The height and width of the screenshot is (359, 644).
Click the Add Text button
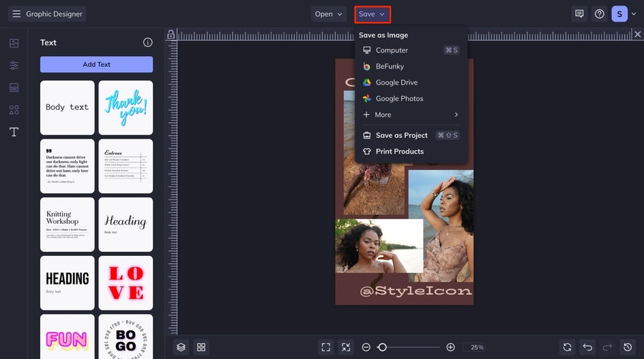pos(96,64)
